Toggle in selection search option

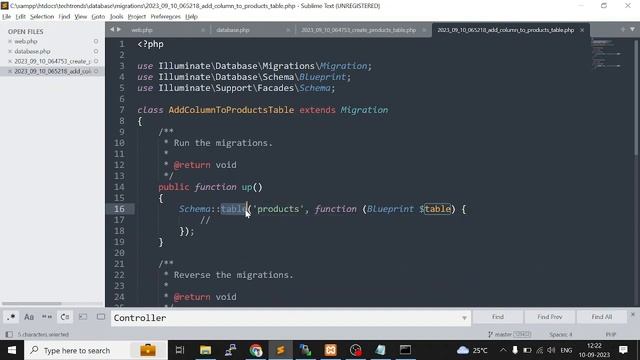pos(83,317)
